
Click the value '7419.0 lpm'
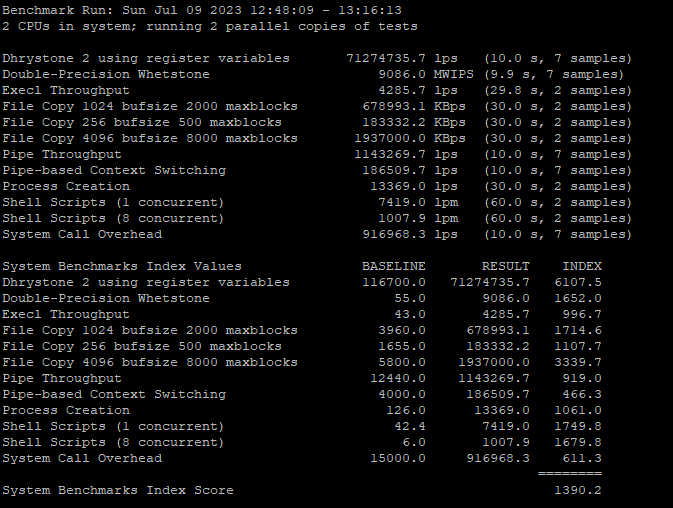click(418, 203)
